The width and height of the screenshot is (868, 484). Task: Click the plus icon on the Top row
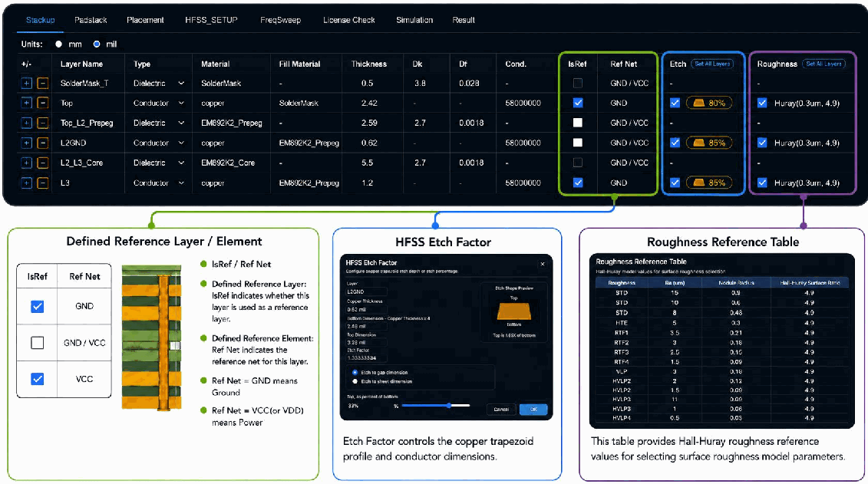tap(26, 103)
